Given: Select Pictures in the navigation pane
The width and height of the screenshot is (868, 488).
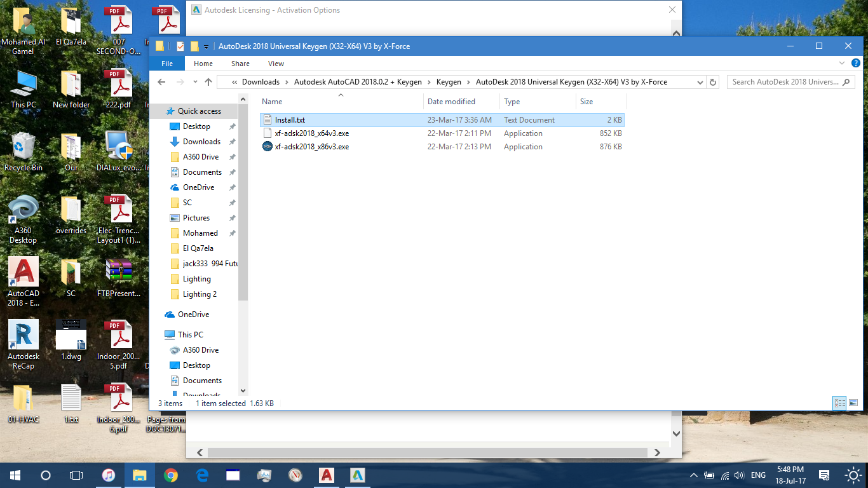Looking at the screenshot, I should (196, 218).
